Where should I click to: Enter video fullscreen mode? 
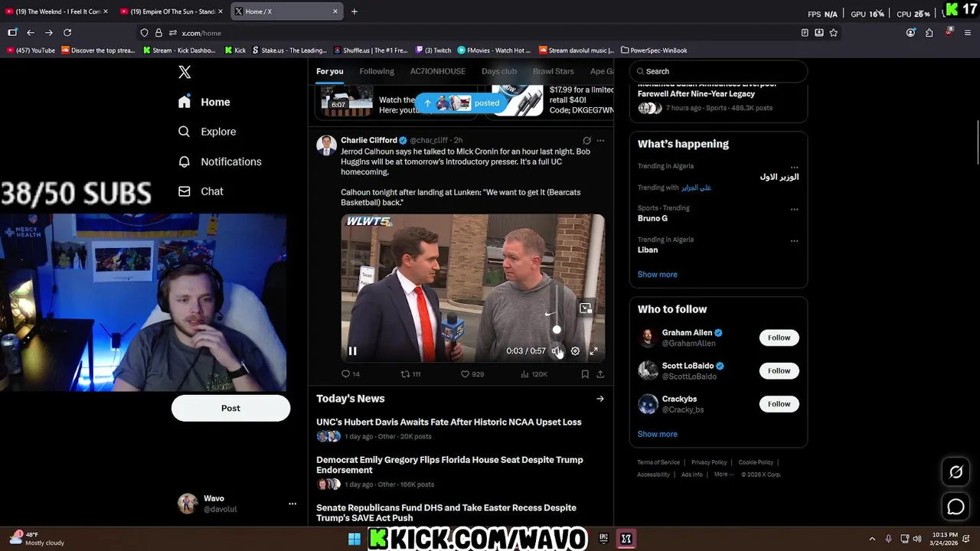[x=593, y=351]
